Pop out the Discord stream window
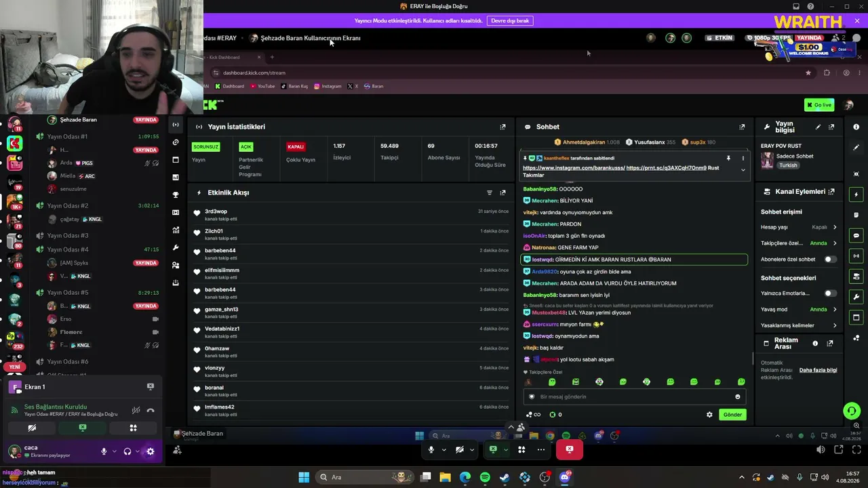Viewport: 868px width, 488px height. tap(839, 449)
